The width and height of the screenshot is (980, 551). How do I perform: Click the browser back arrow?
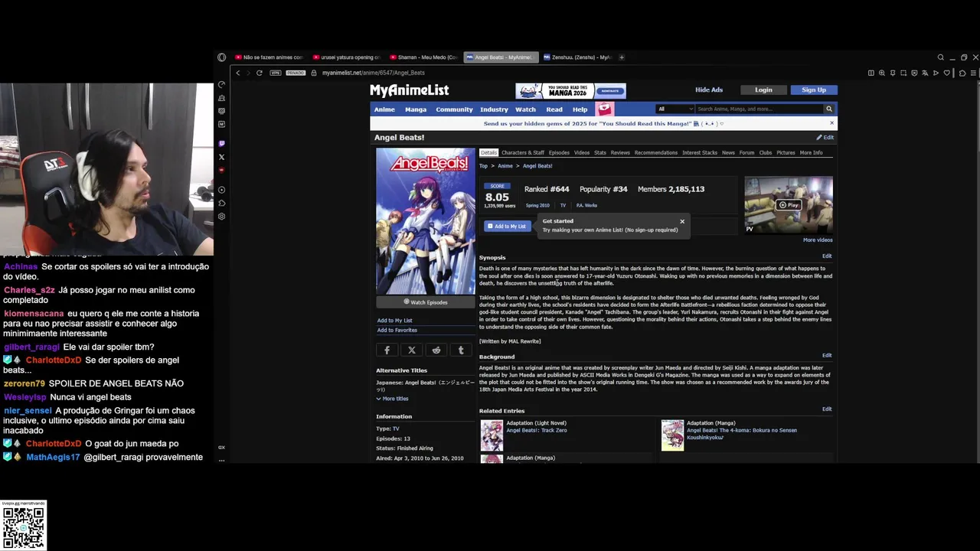click(238, 73)
